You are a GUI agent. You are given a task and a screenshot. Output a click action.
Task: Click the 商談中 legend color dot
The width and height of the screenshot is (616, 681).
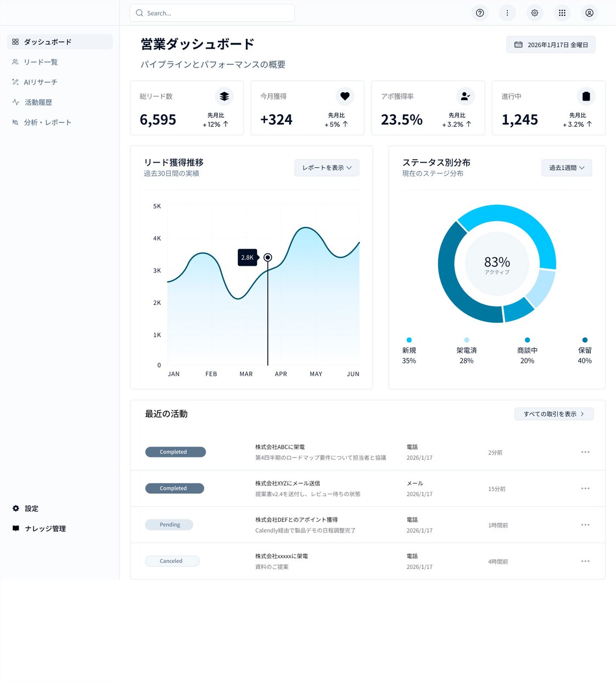[x=527, y=340]
